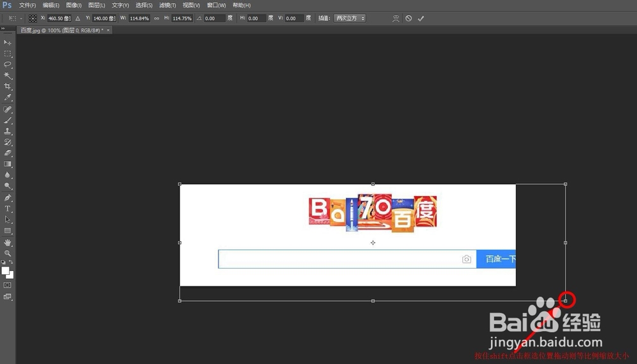Click the rotation angle field
Screen dimensions: 637x364
coord(214,18)
